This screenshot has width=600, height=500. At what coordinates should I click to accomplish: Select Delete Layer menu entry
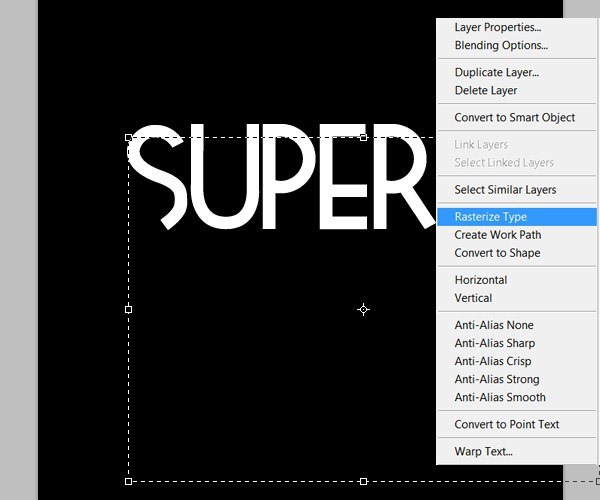[x=485, y=90]
